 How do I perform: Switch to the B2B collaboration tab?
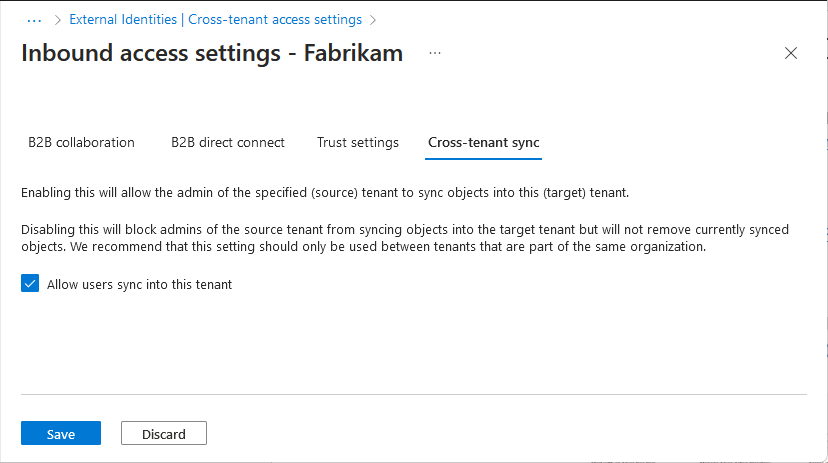81,142
